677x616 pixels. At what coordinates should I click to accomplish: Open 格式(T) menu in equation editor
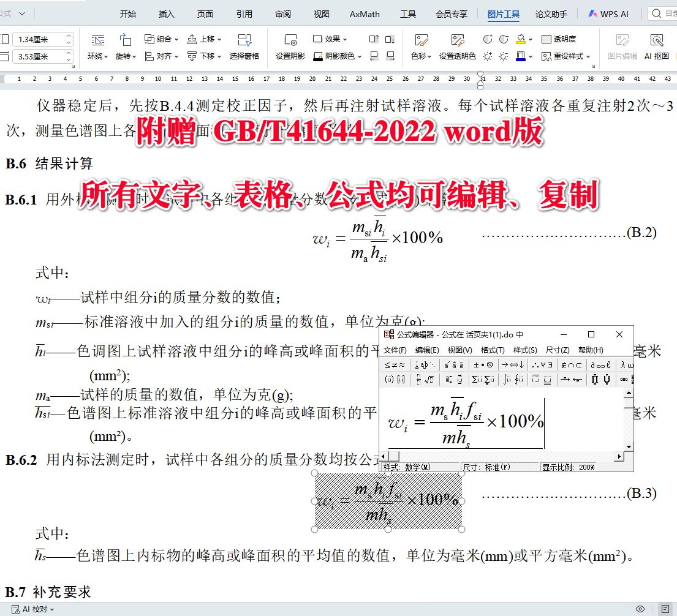coord(493,350)
